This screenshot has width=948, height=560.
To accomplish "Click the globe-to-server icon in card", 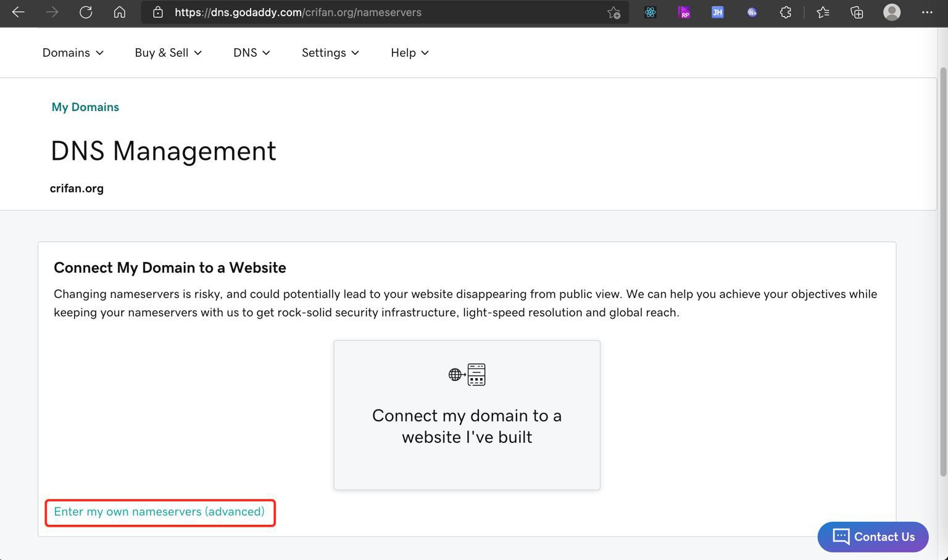I will (467, 374).
